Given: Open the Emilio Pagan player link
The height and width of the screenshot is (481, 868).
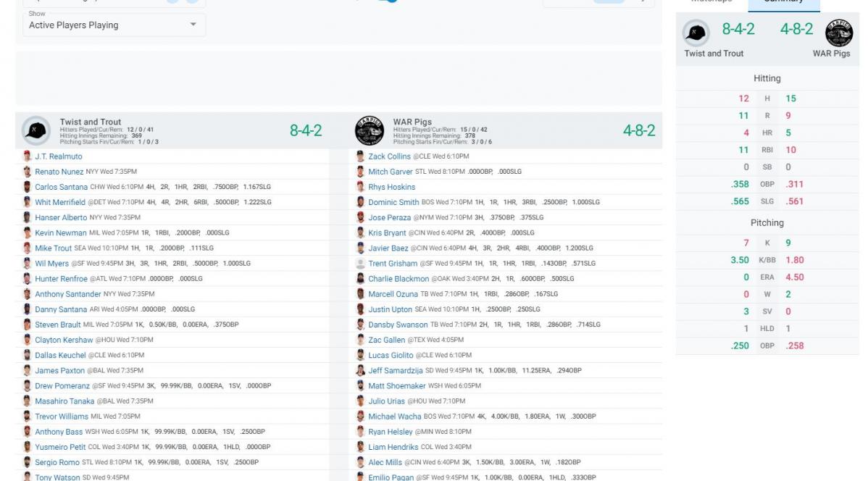Looking at the screenshot, I should tap(391, 477).
